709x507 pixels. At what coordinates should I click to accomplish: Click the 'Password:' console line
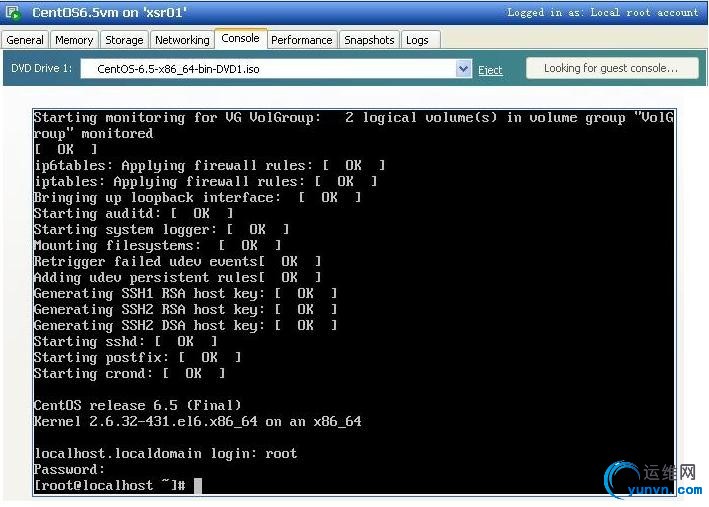[69, 469]
